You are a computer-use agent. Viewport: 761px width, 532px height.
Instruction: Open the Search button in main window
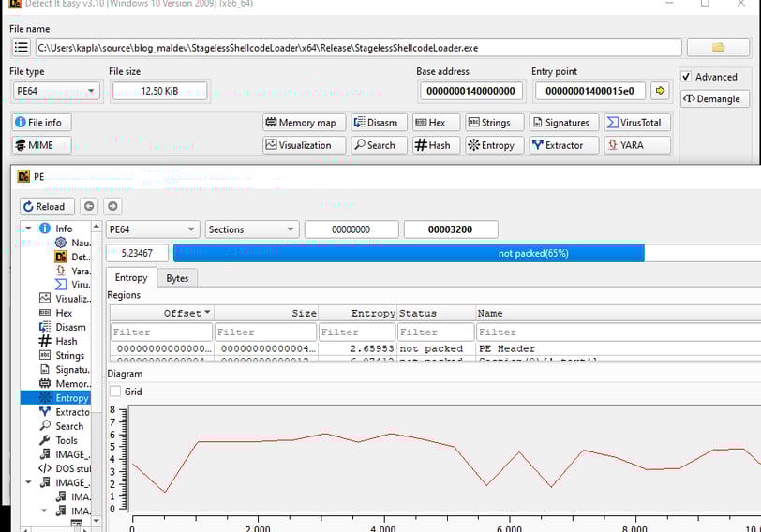tap(380, 145)
